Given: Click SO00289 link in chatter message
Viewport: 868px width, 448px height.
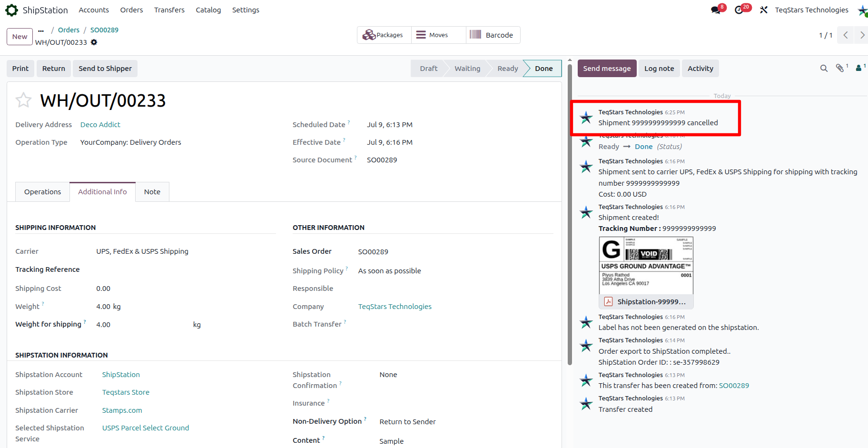Looking at the screenshot, I should click(734, 386).
